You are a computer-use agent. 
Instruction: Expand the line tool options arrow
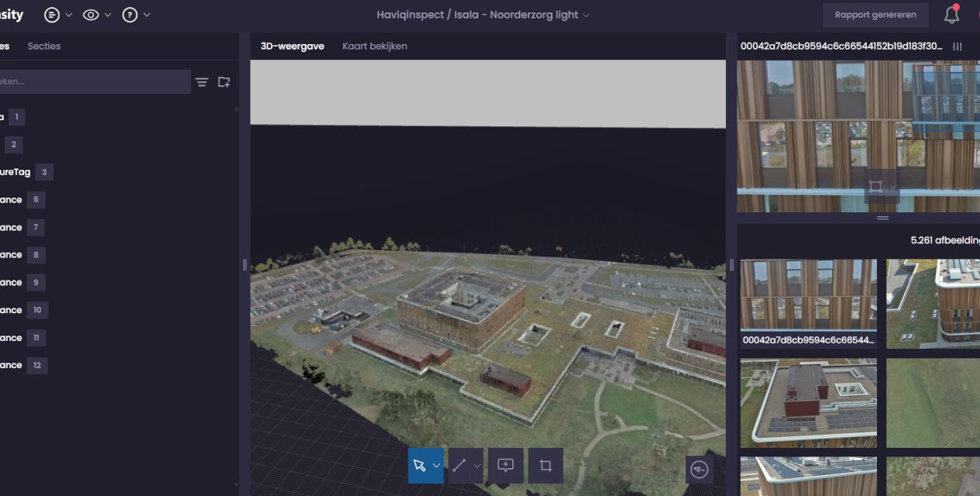pyautogui.click(x=477, y=466)
